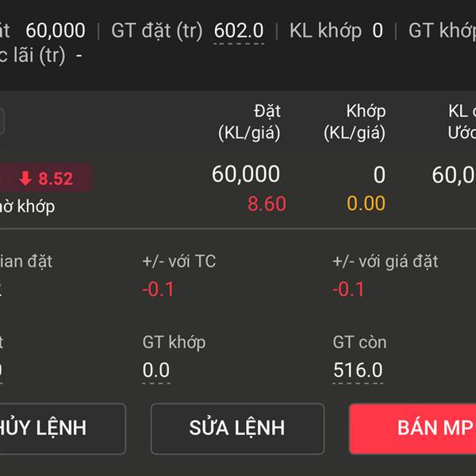
Task: Click the red 8.60 order price
Action: [267, 204]
